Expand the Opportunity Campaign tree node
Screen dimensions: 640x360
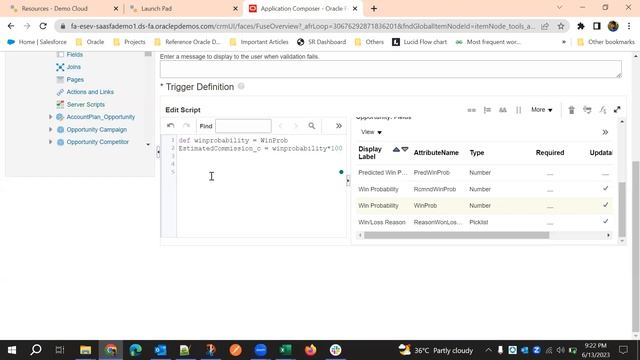[51, 129]
